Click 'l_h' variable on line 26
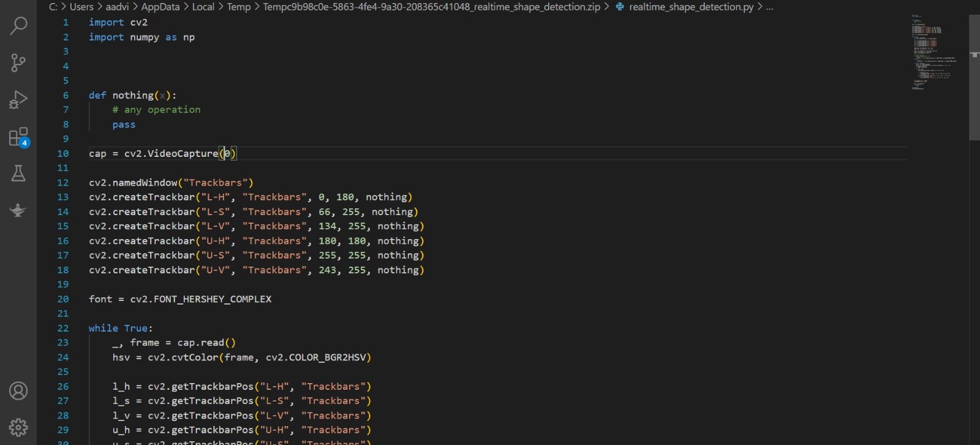The image size is (980, 445). (x=121, y=387)
